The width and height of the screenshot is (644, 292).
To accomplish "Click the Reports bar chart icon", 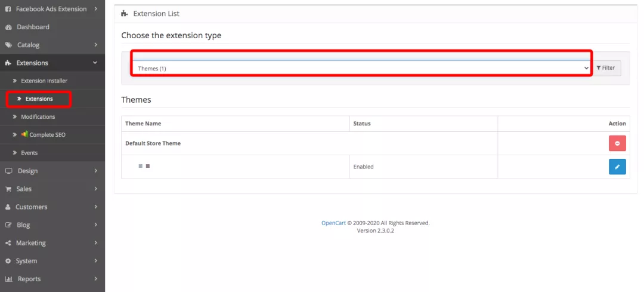I will click(8, 279).
